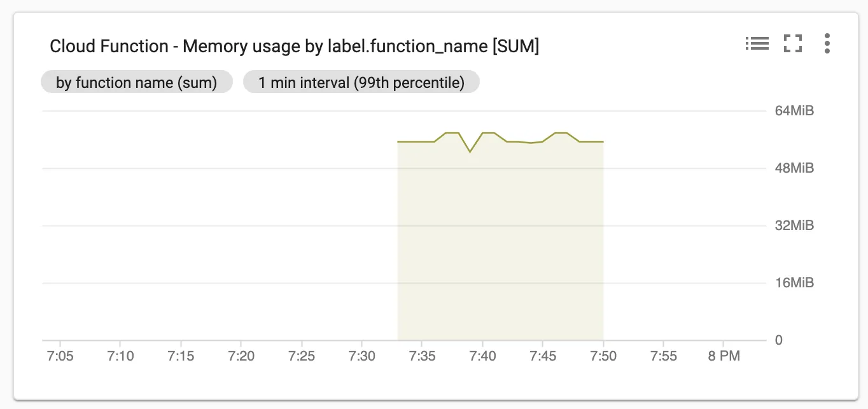
Task: Click the memory usage line dip near 7:39
Action: pyautogui.click(x=470, y=152)
